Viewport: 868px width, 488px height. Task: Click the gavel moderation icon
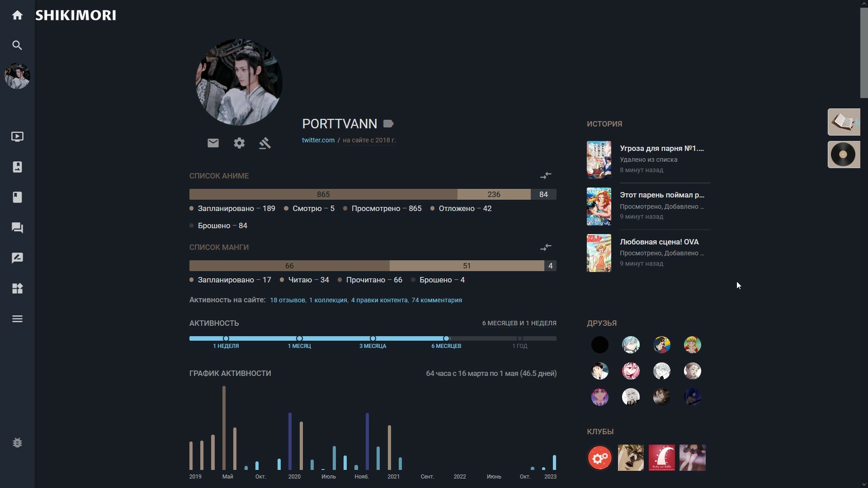tap(265, 143)
